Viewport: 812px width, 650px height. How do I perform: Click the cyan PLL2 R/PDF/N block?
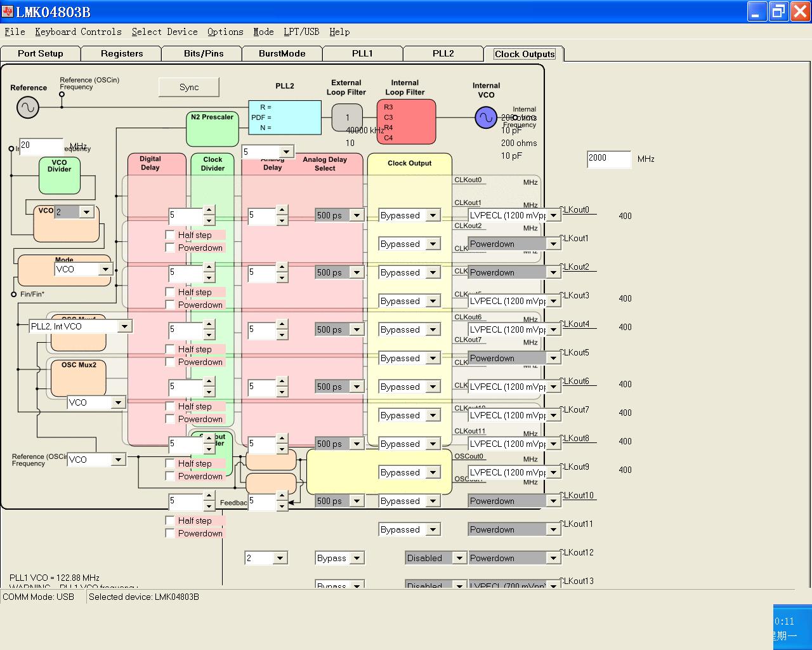tap(284, 117)
